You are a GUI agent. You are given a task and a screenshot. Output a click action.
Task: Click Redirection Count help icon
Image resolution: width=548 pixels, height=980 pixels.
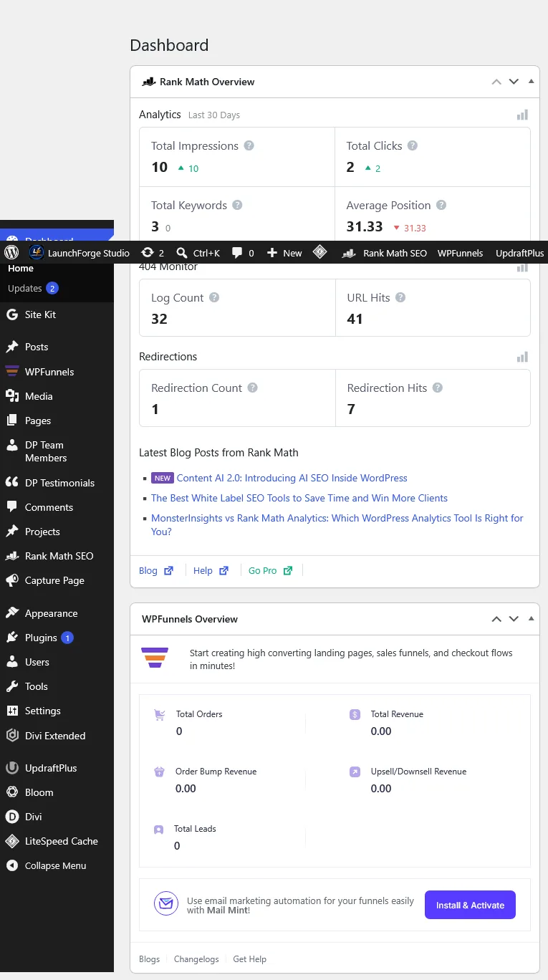(x=252, y=388)
